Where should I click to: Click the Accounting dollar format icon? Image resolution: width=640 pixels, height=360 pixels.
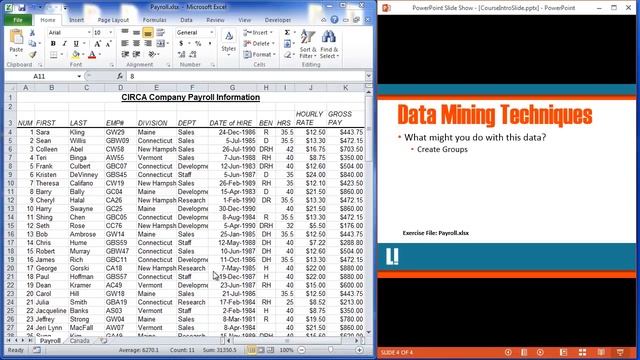(x=181, y=43)
